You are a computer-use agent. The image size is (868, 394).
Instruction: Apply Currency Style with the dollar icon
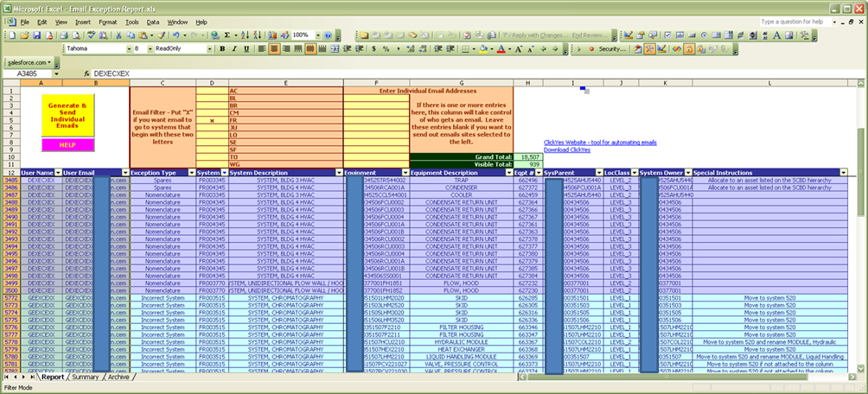[x=373, y=48]
